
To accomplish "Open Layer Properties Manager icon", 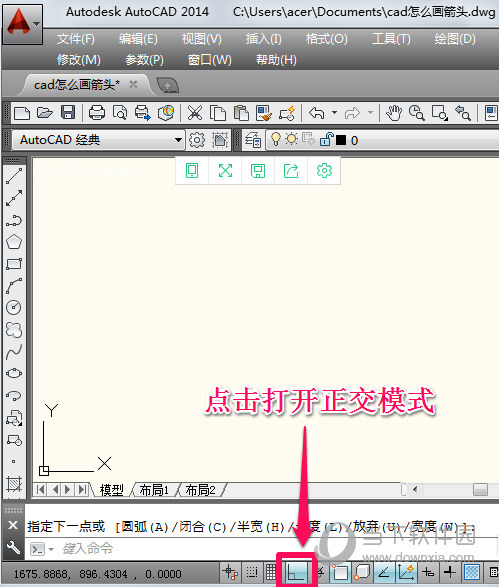I will click(253, 140).
